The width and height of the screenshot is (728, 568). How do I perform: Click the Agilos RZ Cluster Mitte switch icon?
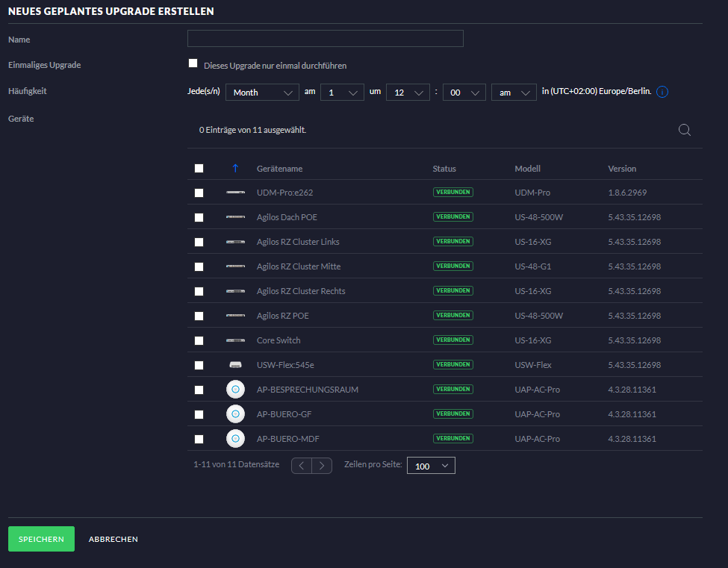point(235,266)
